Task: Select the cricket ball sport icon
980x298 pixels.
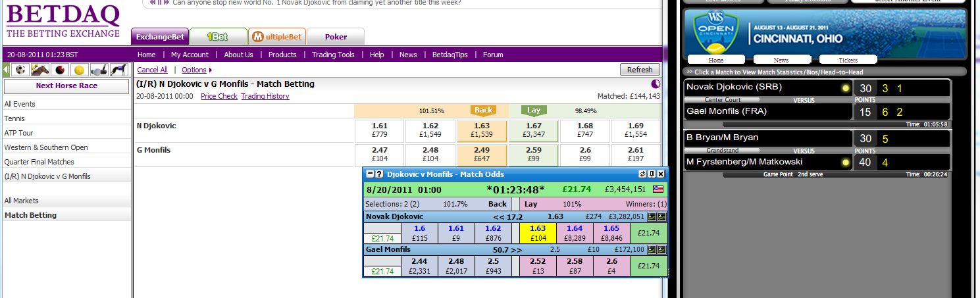Action: tap(60, 70)
